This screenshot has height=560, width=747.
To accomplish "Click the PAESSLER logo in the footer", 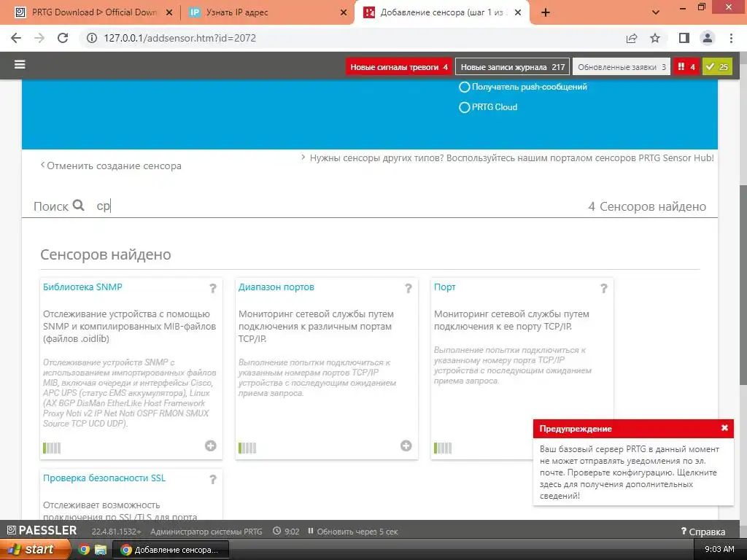I will click(x=42, y=530).
